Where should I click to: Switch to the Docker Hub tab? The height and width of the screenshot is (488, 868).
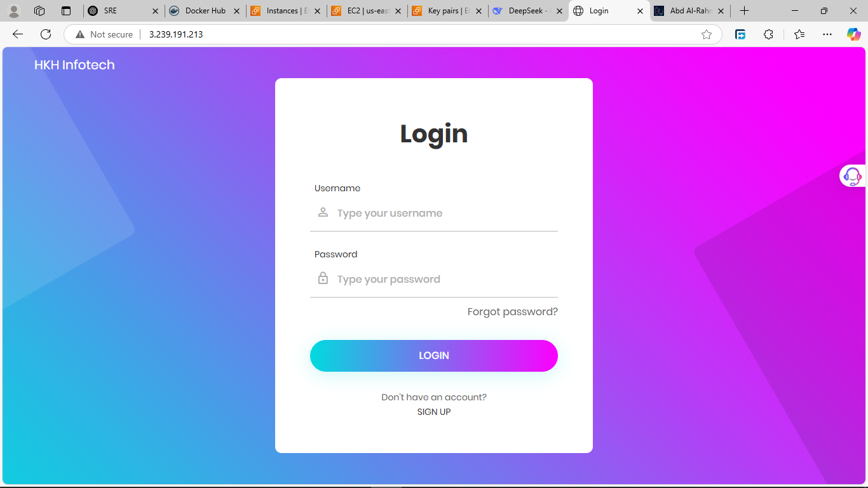(205, 11)
